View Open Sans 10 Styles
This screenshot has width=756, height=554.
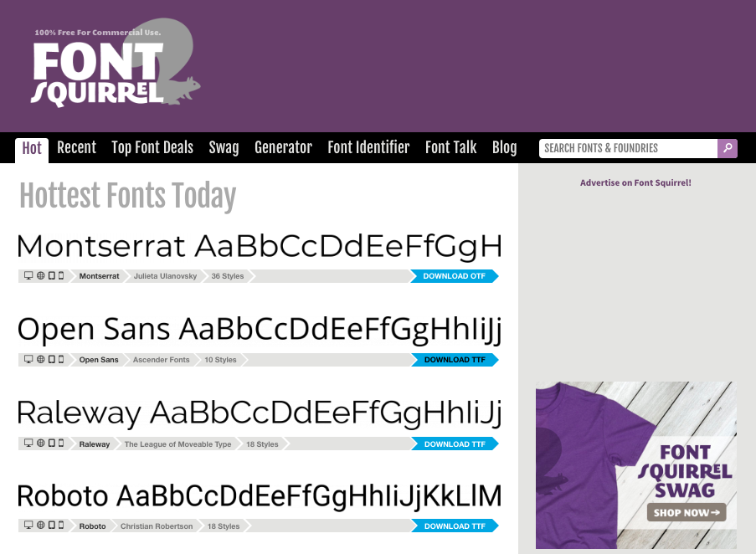pyautogui.click(x=220, y=360)
